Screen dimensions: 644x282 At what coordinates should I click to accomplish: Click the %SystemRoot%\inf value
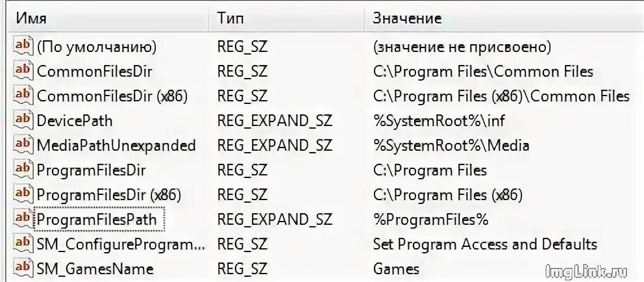coord(439,121)
